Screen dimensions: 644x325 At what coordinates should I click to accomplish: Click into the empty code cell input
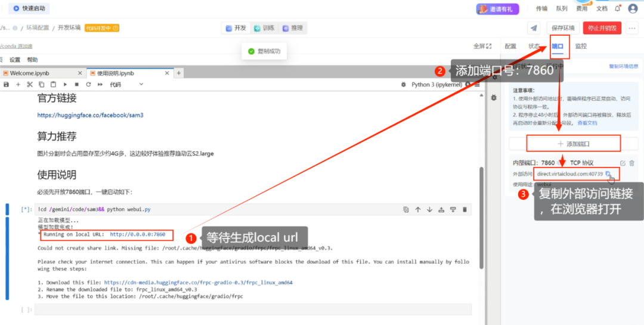[253, 309]
